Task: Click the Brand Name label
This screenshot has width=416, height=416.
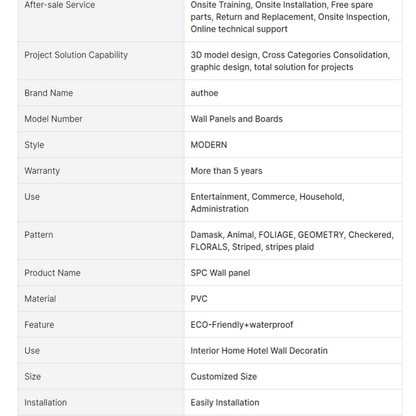Action: click(49, 93)
